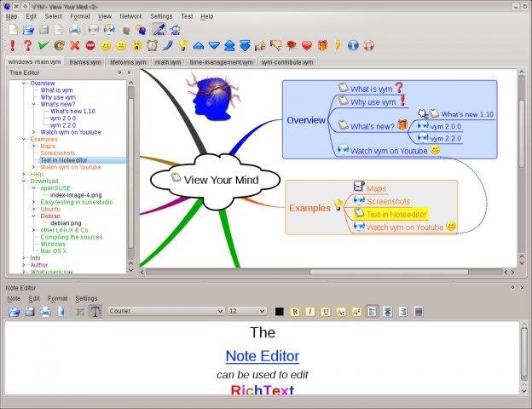Screen dimensions: 532x409
Task: Expand the Help tree branch
Action: (x=24, y=174)
